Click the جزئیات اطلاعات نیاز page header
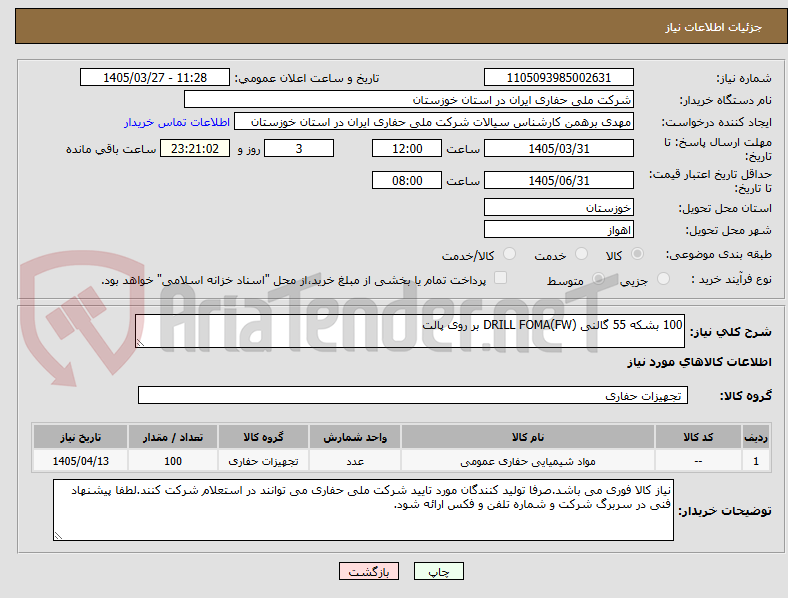 (714, 27)
